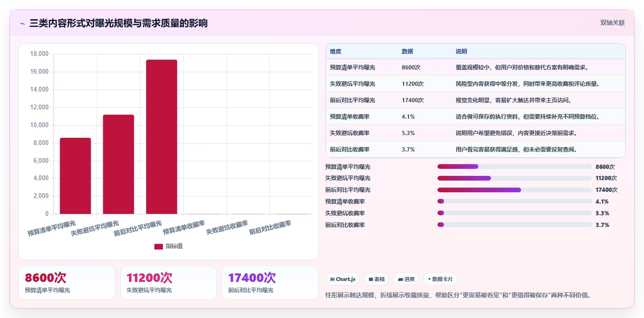This screenshot has height=318, width=644.
Task: Click the 失败避坑收藏率 x-axis label
Action: tap(227, 227)
